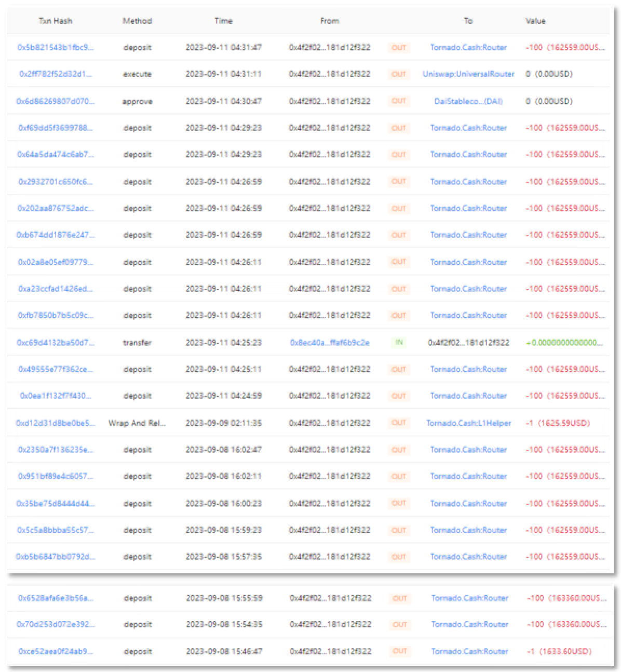The width and height of the screenshot is (621, 672).
Task: Open transaction hash 0xa23ccfad1426ed...
Action: click(56, 289)
